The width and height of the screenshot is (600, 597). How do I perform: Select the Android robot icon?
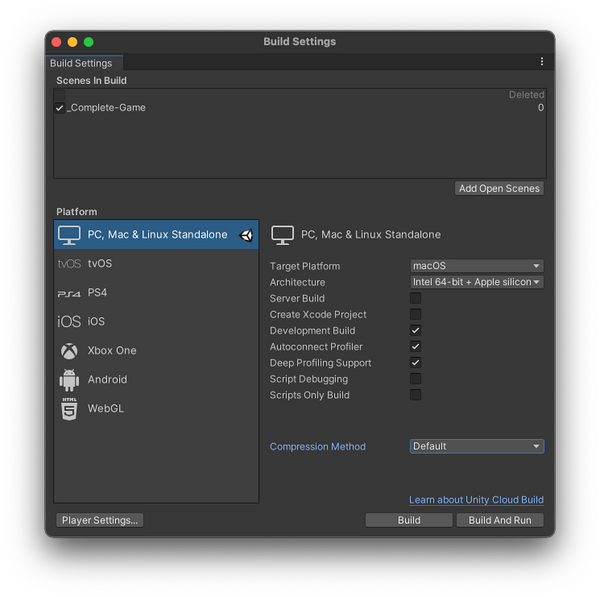(x=69, y=380)
